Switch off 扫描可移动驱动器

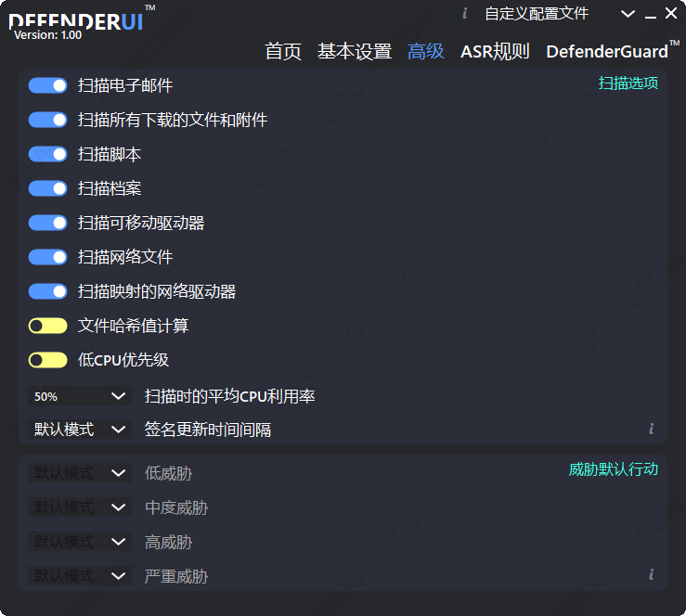(x=47, y=223)
